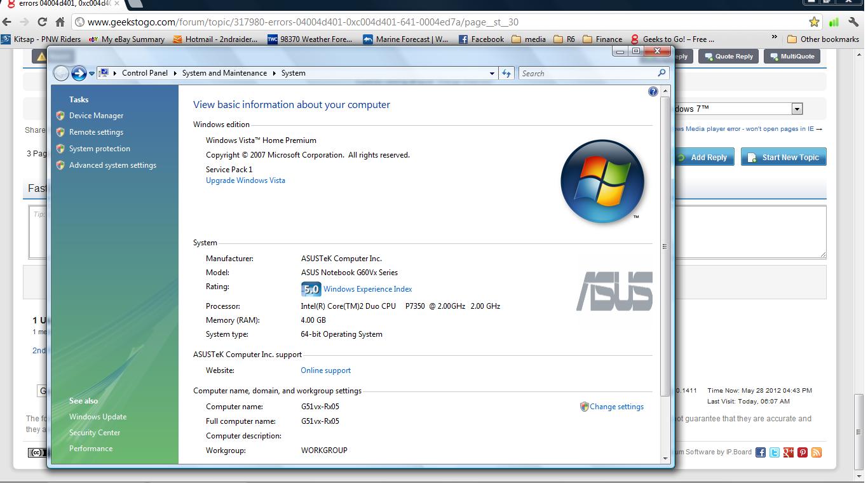Click the blue Forward arrow in System window
Image resolution: width=868 pixels, height=488 pixels.
click(79, 74)
